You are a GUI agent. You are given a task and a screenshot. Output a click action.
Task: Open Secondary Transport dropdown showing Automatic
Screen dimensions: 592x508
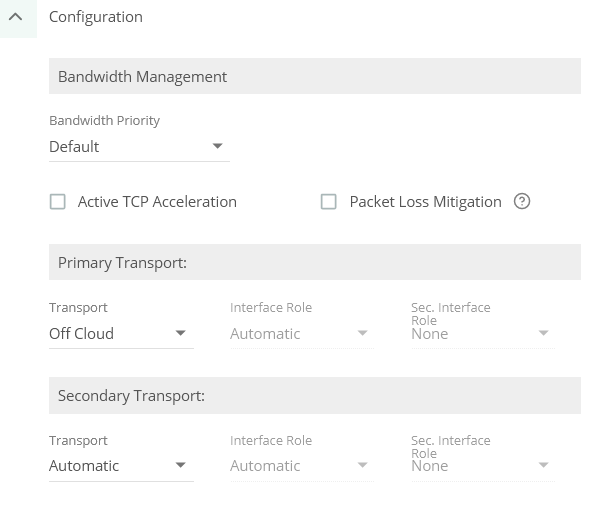(x=121, y=466)
